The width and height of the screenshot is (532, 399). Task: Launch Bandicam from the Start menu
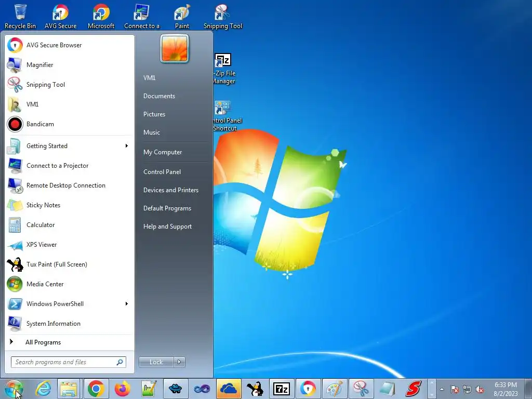(x=70, y=124)
